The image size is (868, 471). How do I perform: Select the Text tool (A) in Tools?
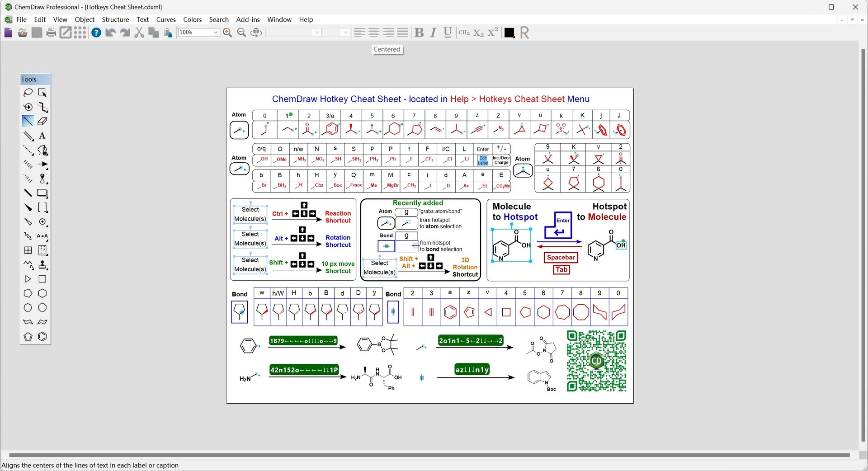(x=42, y=136)
